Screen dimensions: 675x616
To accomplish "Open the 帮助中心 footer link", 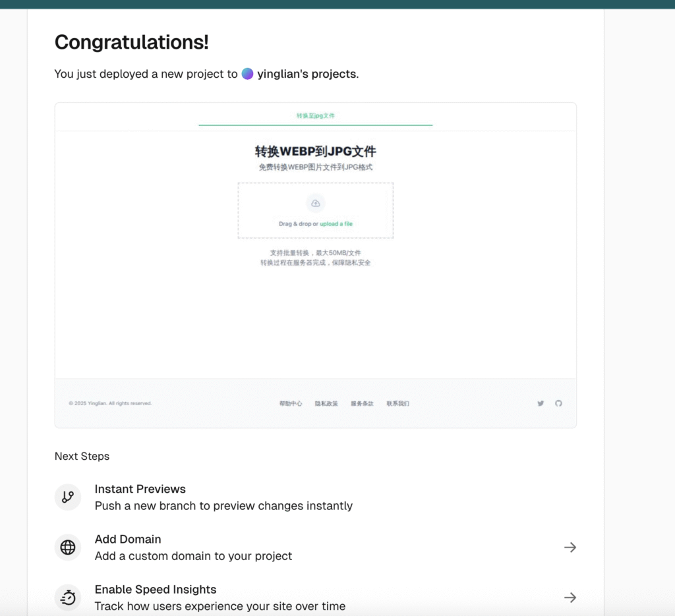I will (291, 403).
